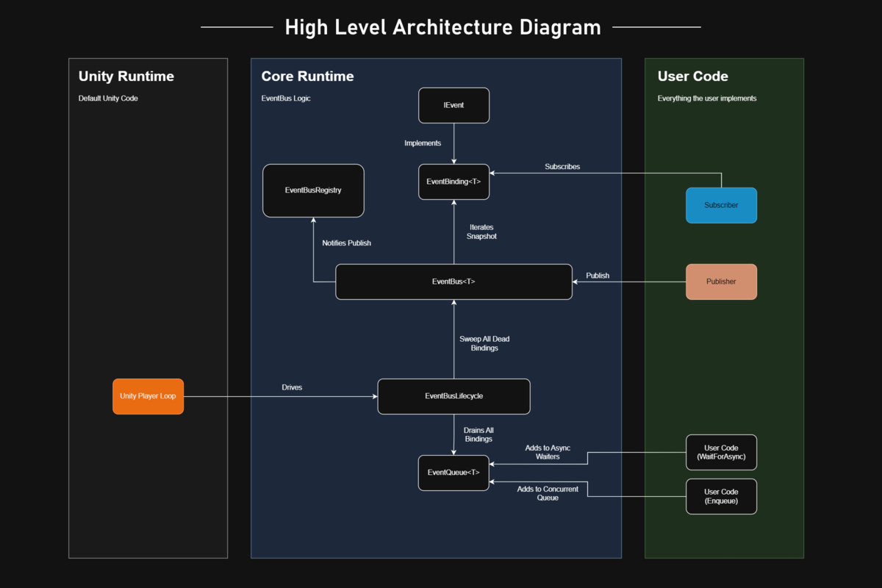
Task: Select the 'Drives' arrow label
Action: click(x=292, y=387)
